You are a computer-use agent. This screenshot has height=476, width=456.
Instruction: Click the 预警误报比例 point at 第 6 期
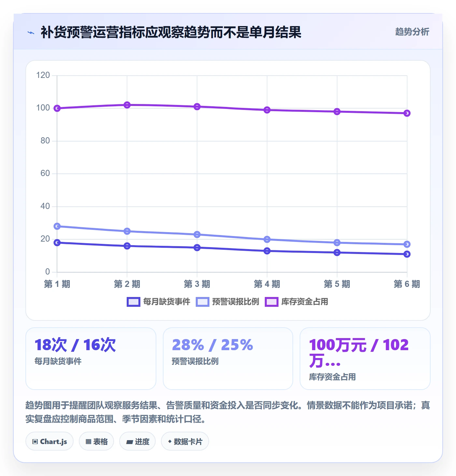[407, 244]
